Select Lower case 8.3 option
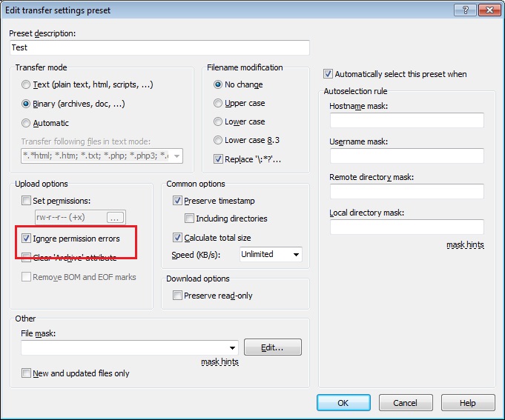This screenshot has width=505, height=420. [x=218, y=140]
